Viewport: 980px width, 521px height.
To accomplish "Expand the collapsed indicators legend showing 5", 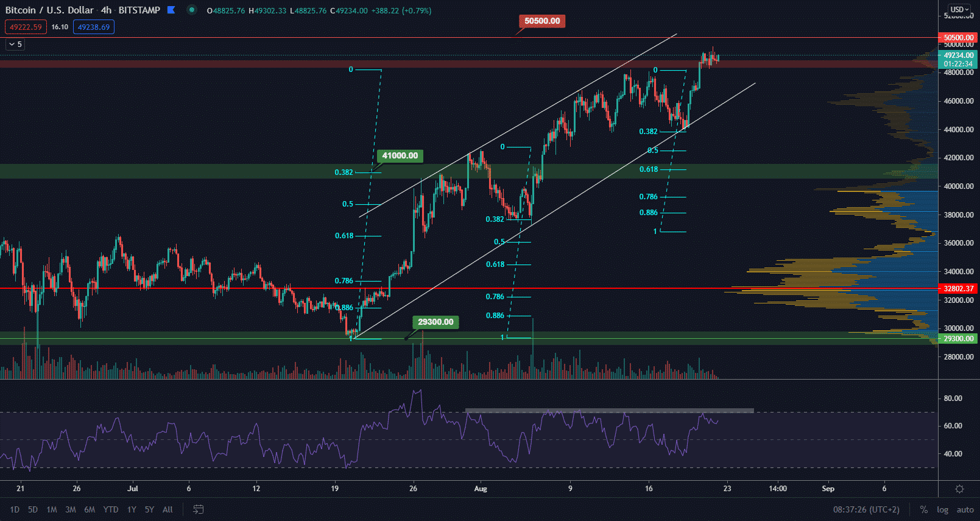I will coord(15,44).
